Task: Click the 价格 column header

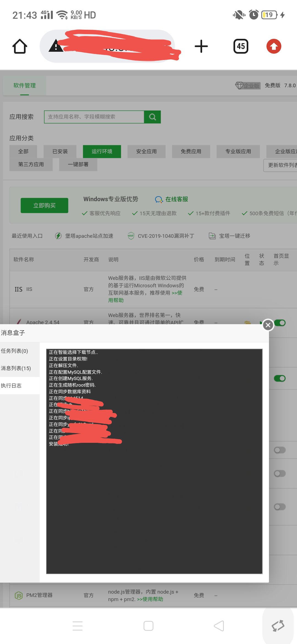Action: coord(199,260)
